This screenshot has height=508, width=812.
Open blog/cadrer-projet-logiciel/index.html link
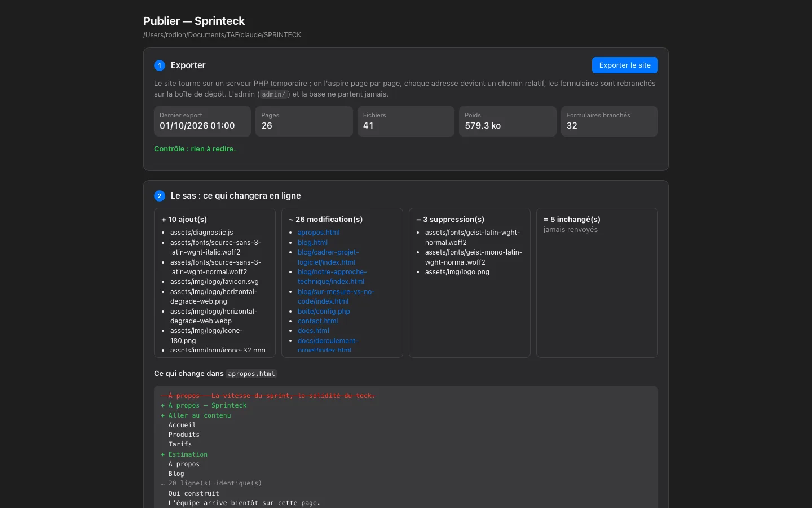click(328, 257)
